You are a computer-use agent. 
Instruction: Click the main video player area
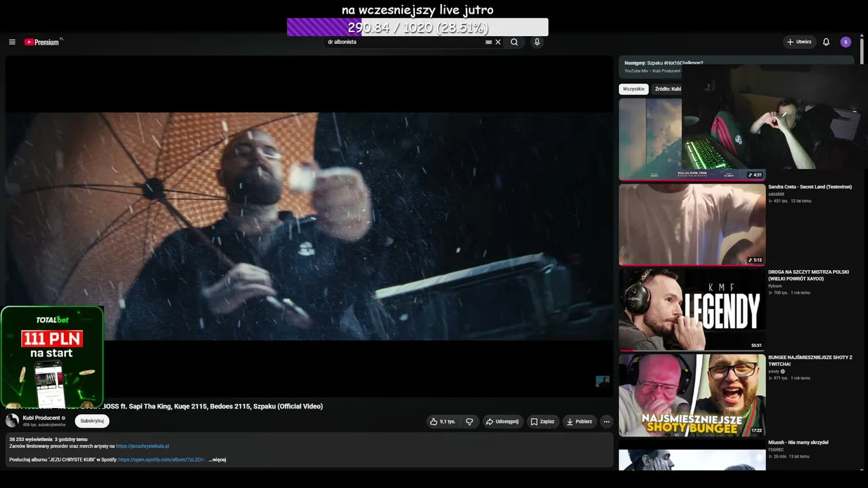point(309,226)
